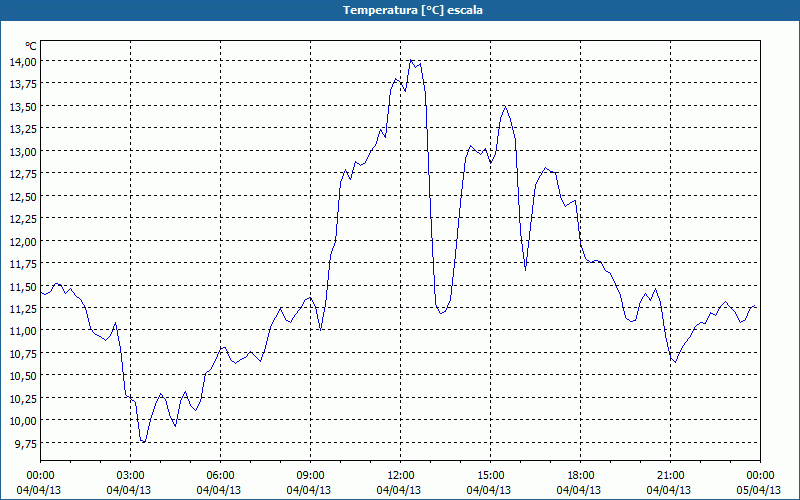Click the "21:00" time label
This screenshot has height=500, width=800.
pos(670,476)
